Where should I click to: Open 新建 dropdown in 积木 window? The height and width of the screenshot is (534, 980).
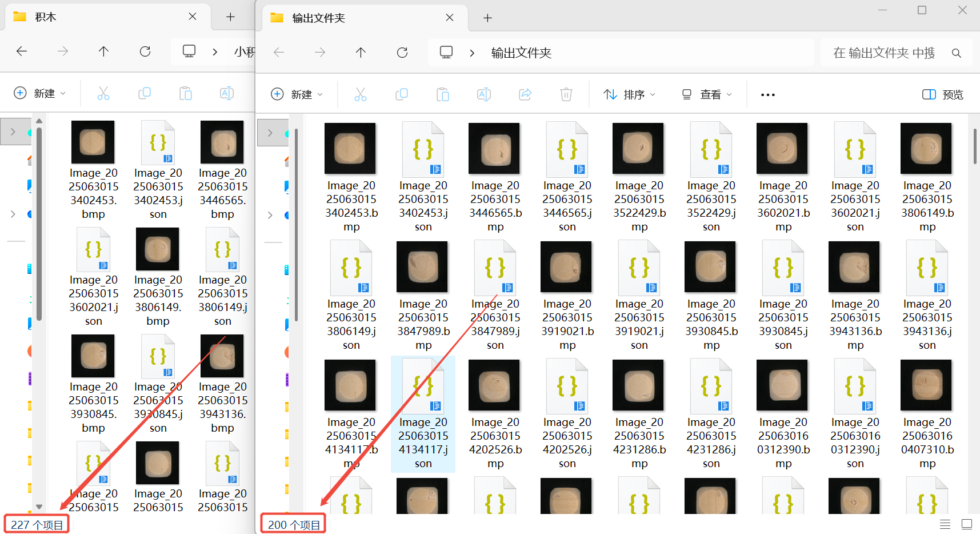coord(39,93)
